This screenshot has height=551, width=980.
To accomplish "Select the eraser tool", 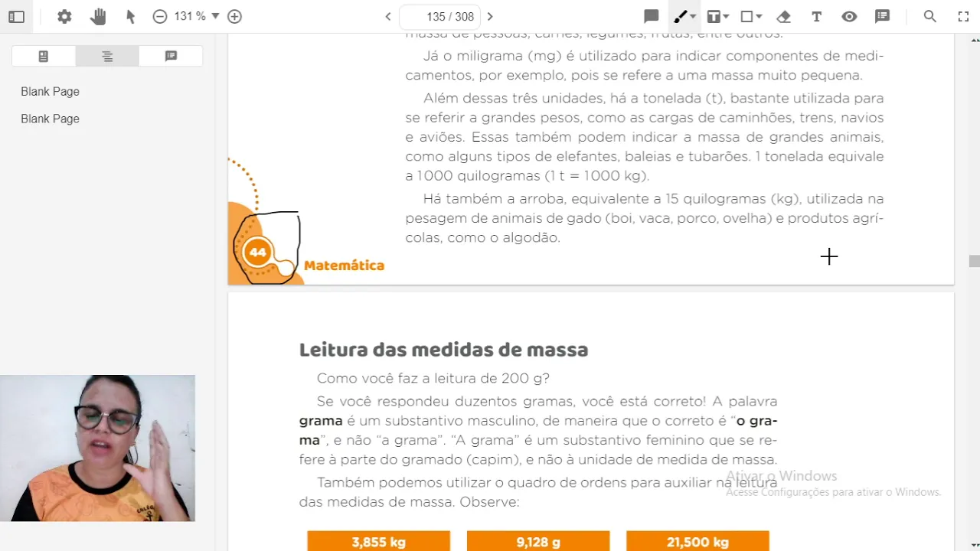I will pyautogui.click(x=783, y=16).
